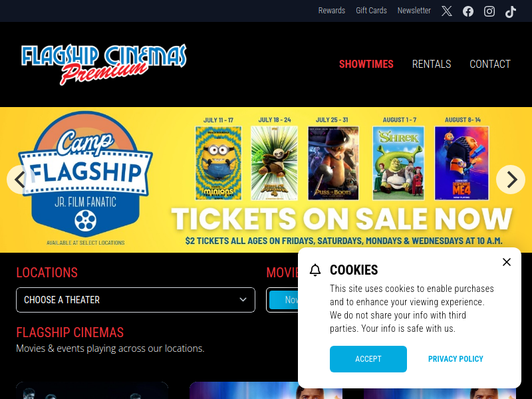Visit the Instagram profile icon
This screenshot has width=532, height=399.
click(x=489, y=11)
